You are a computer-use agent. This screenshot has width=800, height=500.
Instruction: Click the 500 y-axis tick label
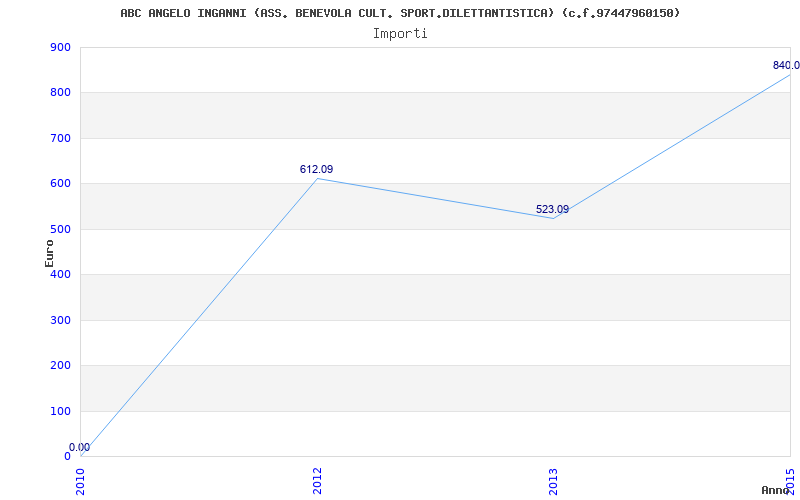click(x=60, y=230)
